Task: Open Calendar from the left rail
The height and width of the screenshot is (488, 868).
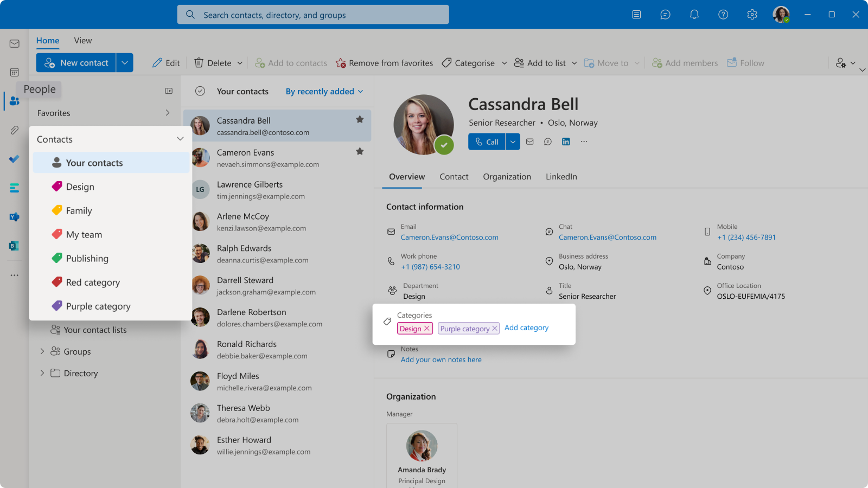Action: pos(14,72)
